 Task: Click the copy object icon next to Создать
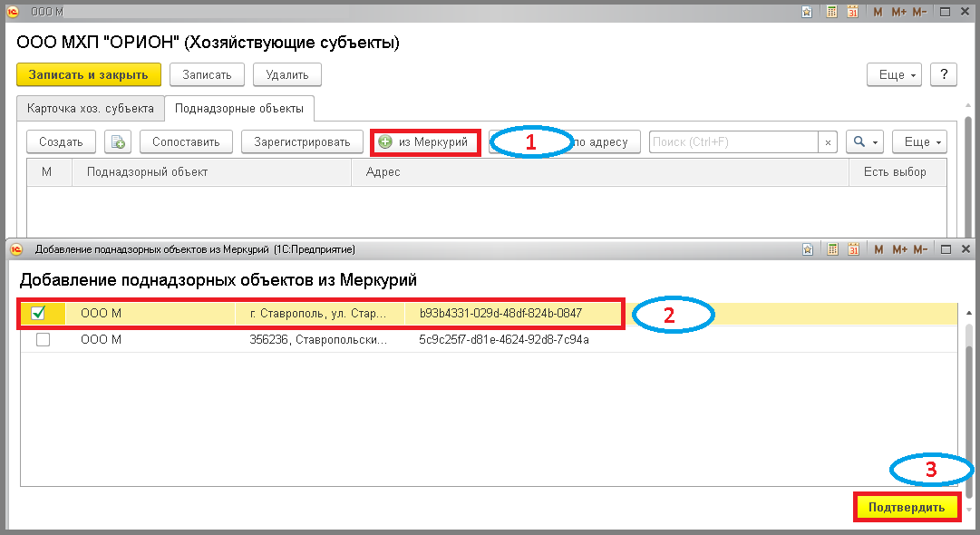tap(118, 141)
